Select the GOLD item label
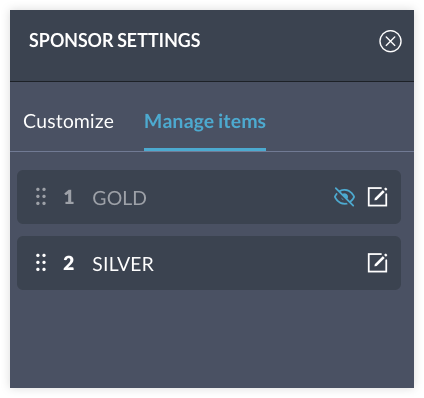Screen dimensions: 424x398 119,198
